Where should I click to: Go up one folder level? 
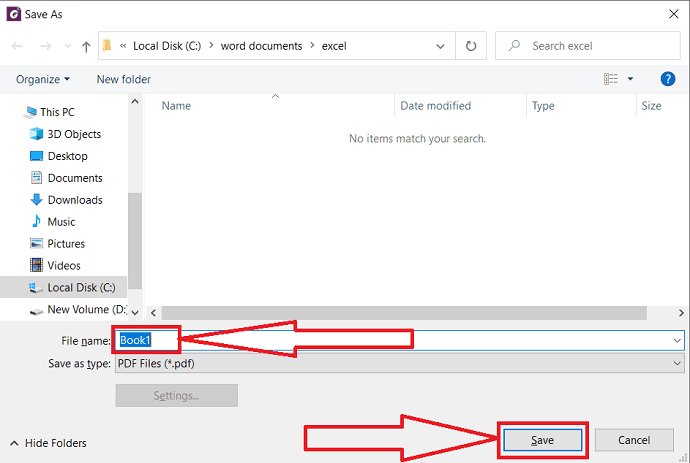(x=86, y=46)
